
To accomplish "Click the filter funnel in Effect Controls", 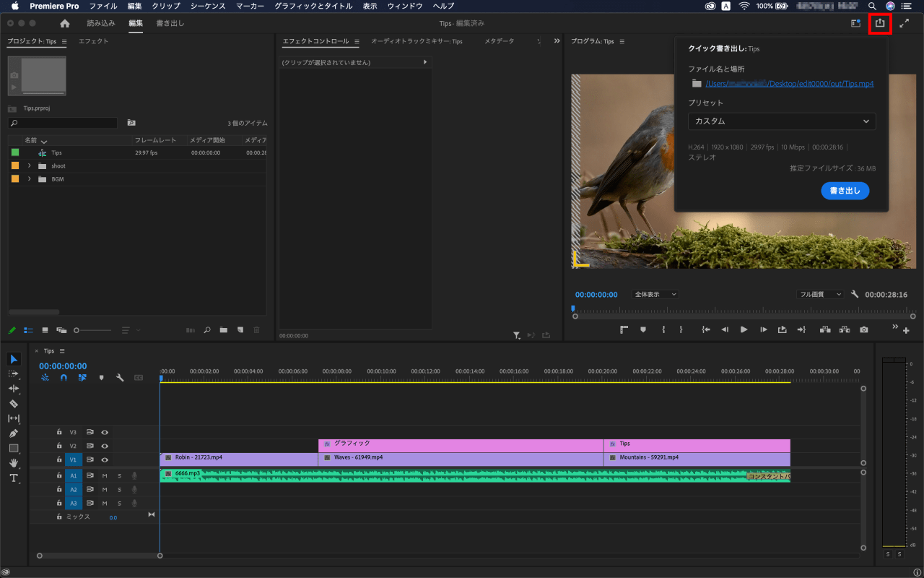I will point(517,335).
